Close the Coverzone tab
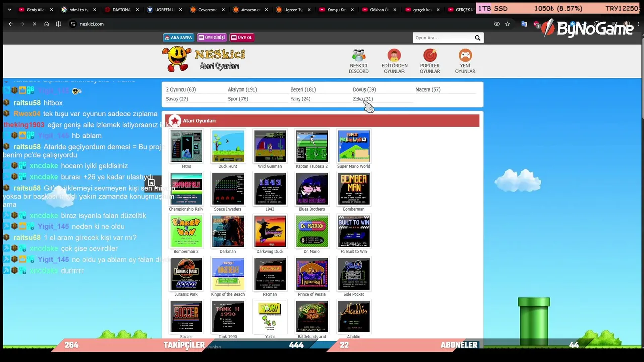Viewport: 644px width, 362px height. [223, 10]
